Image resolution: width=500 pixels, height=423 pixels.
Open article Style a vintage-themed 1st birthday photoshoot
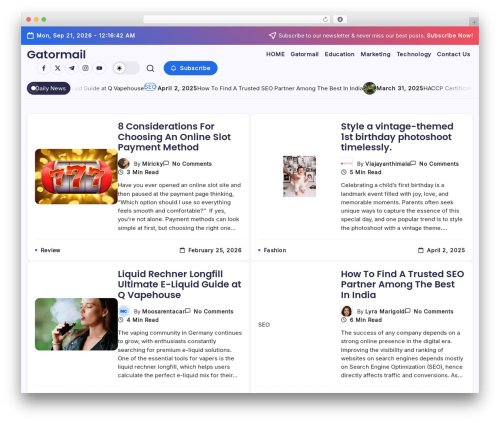pos(397,137)
